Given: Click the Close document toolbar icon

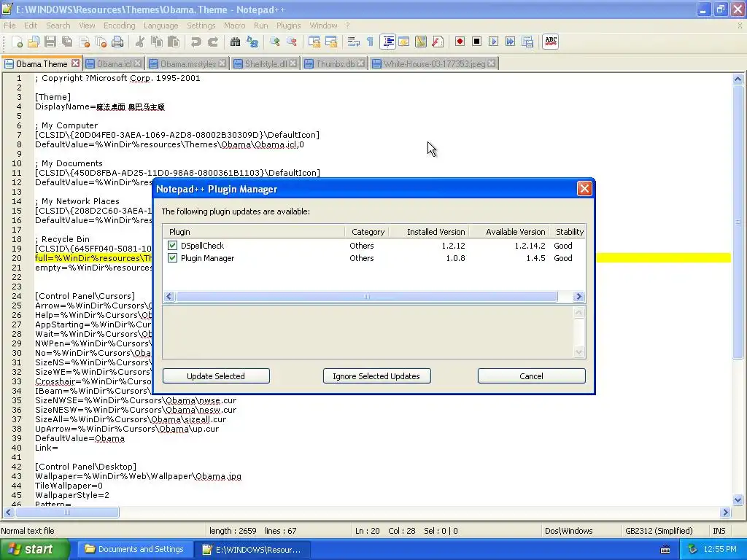Looking at the screenshot, I should tap(85, 42).
